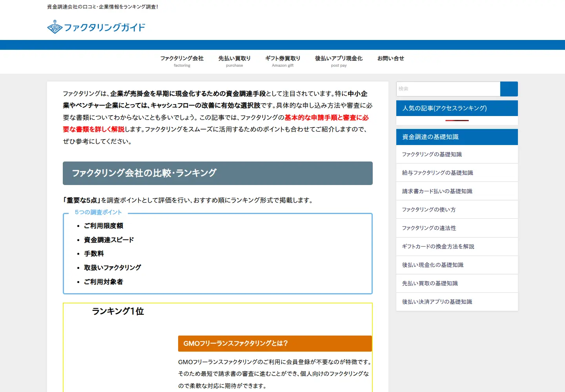Open the ファクタリング会社 menu item
The width and height of the screenshot is (565, 392).
click(x=182, y=62)
